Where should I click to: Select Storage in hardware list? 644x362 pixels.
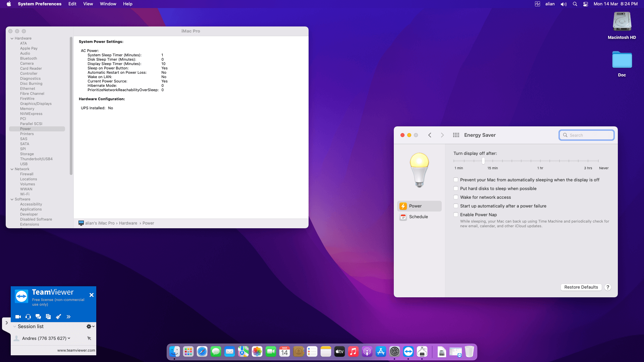coord(27,154)
